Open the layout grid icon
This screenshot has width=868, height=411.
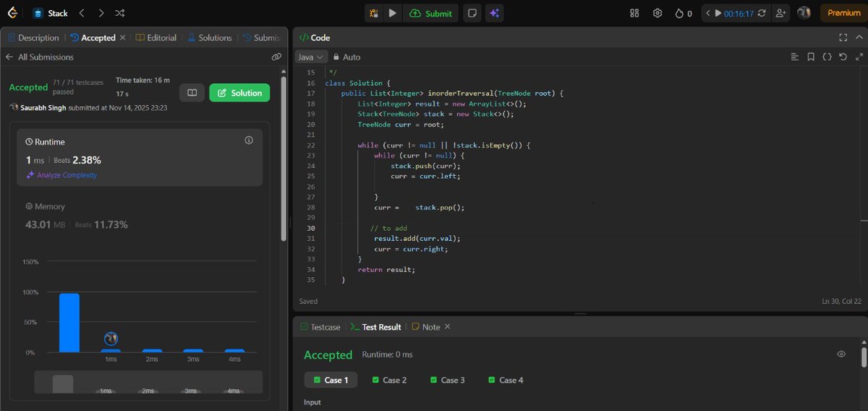(634, 13)
